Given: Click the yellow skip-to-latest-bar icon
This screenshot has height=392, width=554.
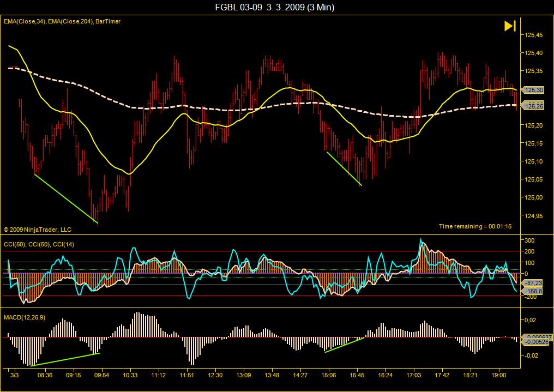Looking at the screenshot, I should tap(510, 26).
